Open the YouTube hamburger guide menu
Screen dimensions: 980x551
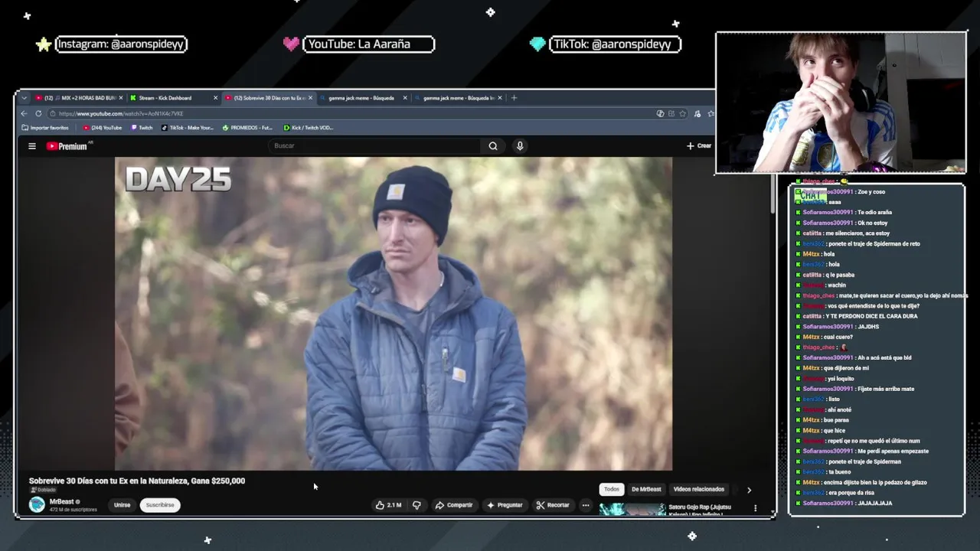32,146
